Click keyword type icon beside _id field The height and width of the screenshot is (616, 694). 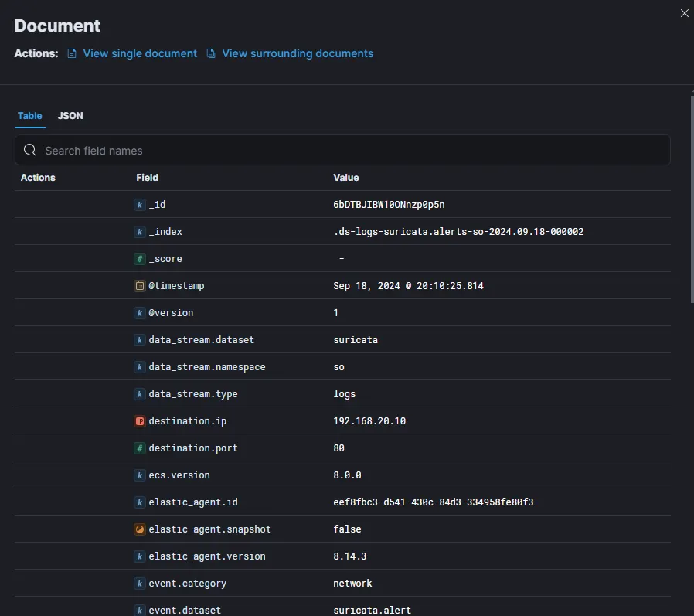[140, 205]
